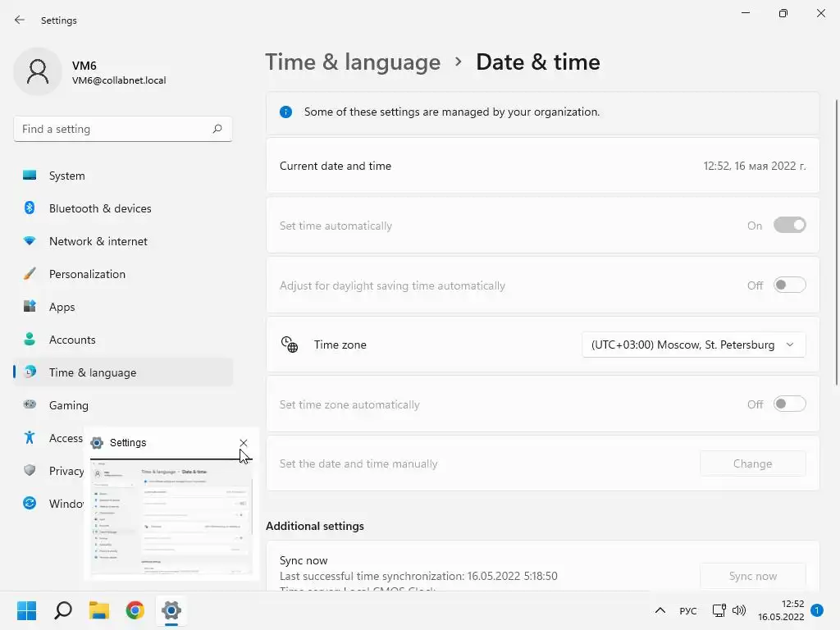Go back using the Settings back arrow
The width and height of the screenshot is (840, 630).
coord(20,20)
